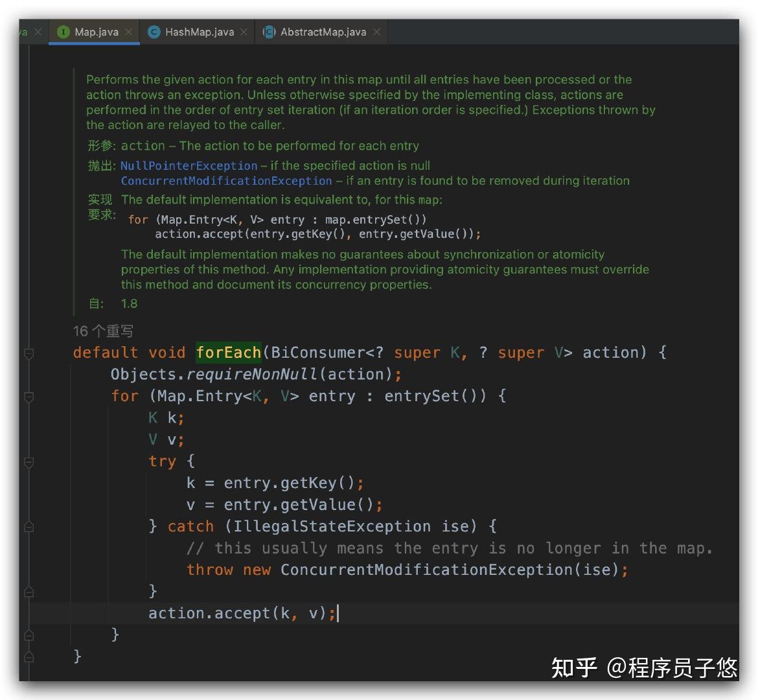Collapse the try block fold marker
758x700 pixels.
pos(29,463)
